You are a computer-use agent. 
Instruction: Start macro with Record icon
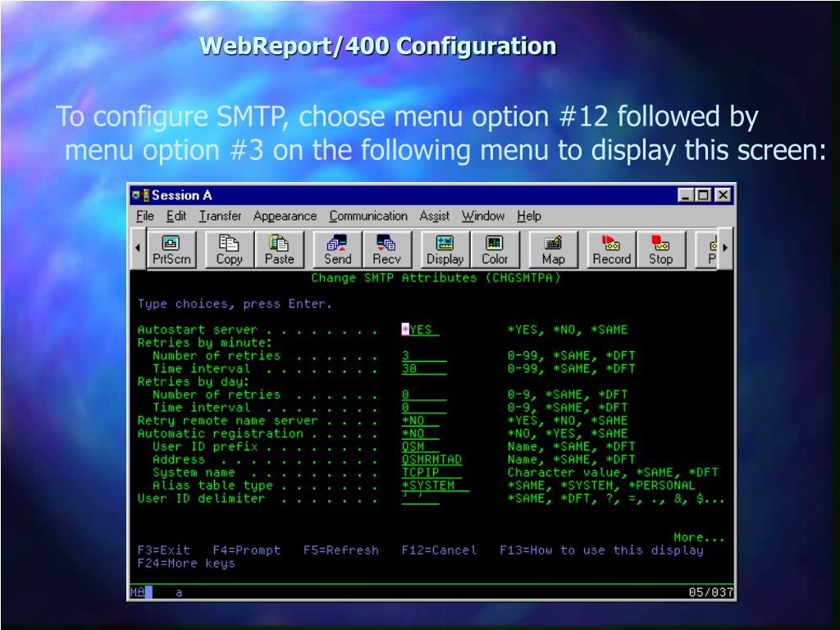click(611, 249)
